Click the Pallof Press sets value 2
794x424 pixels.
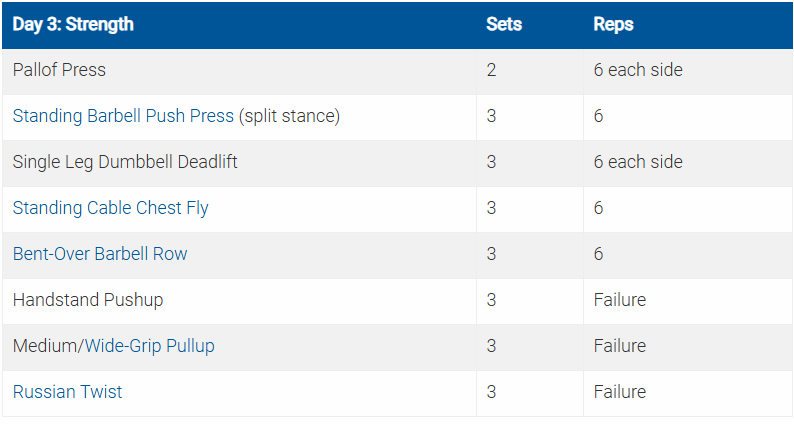[491, 70]
